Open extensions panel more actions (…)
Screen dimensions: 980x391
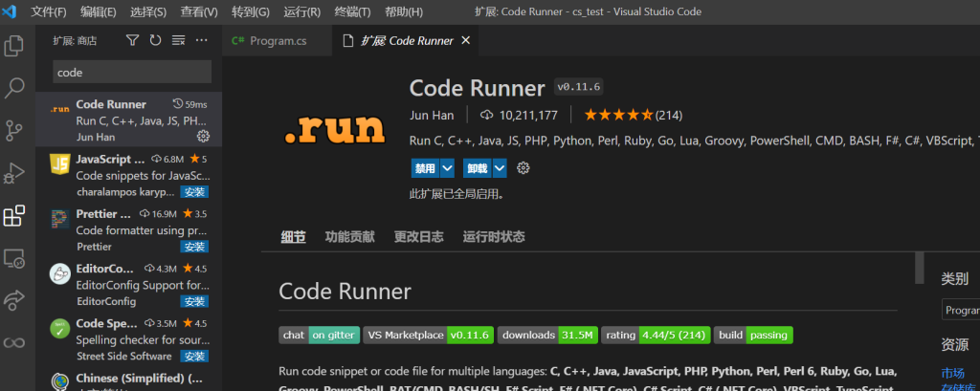tap(201, 40)
